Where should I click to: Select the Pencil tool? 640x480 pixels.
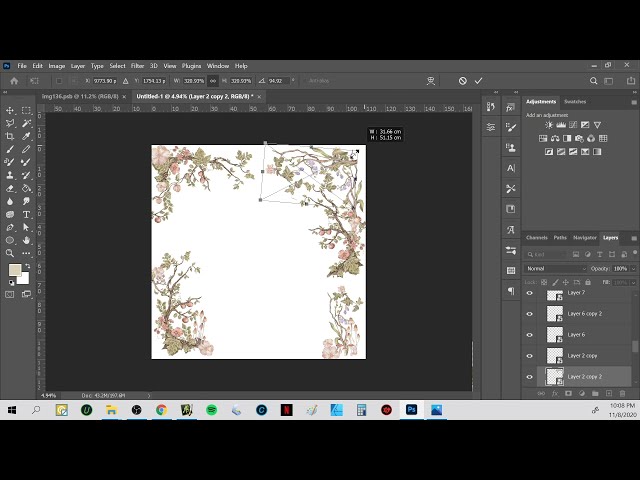(x=26, y=149)
